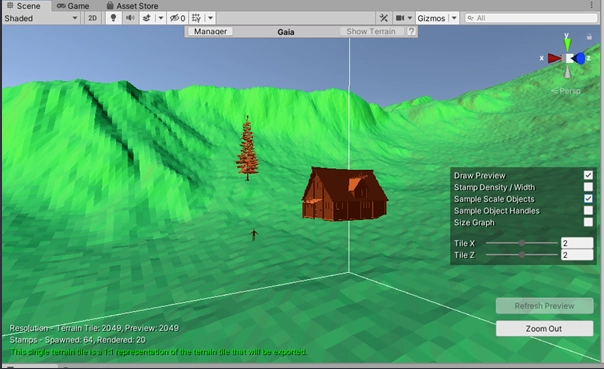The height and width of the screenshot is (369, 604).
Task: Click the gizmo center cube
Action: point(569,59)
